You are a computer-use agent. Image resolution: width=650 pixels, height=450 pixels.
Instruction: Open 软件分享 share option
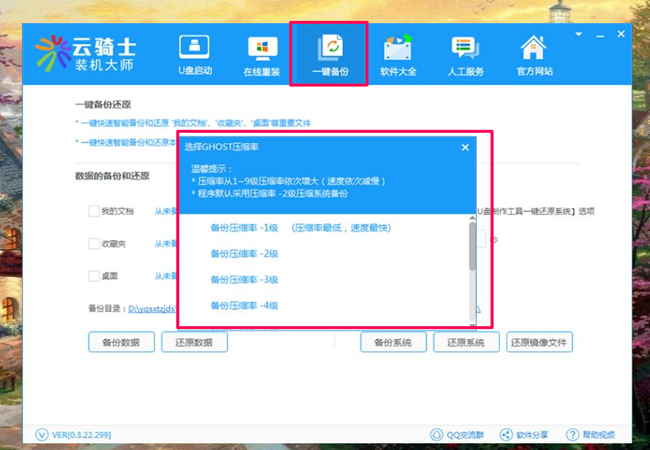pos(524,435)
